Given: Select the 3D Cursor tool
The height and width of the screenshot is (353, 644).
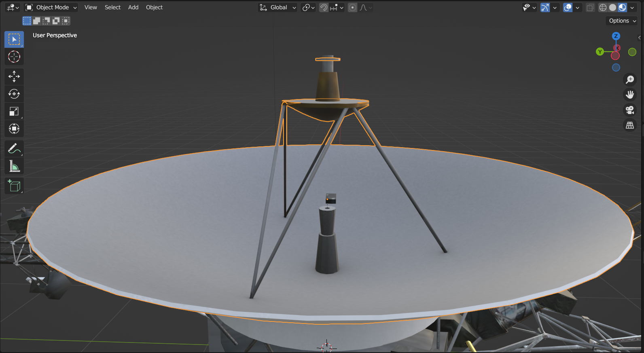Looking at the screenshot, I should tap(14, 57).
